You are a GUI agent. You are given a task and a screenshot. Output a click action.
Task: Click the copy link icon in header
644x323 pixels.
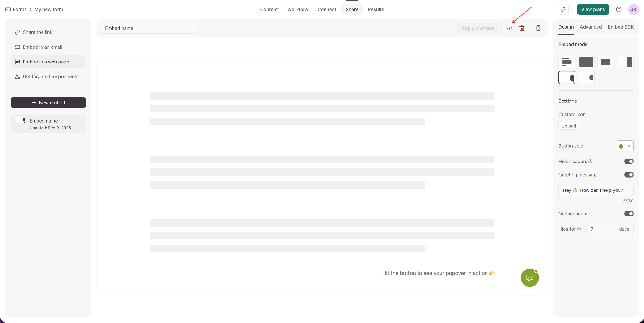(x=563, y=9)
